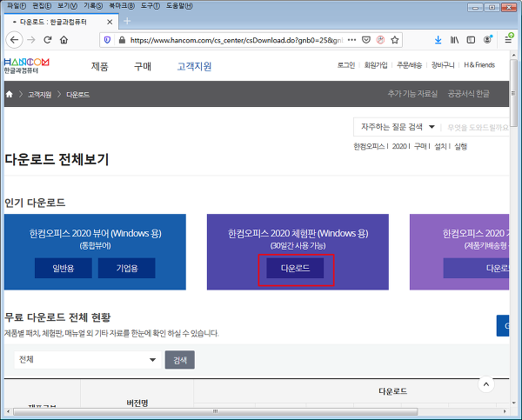Open the 보기(V) menu
Viewport: 522px width, 420px height.
(x=67, y=6)
